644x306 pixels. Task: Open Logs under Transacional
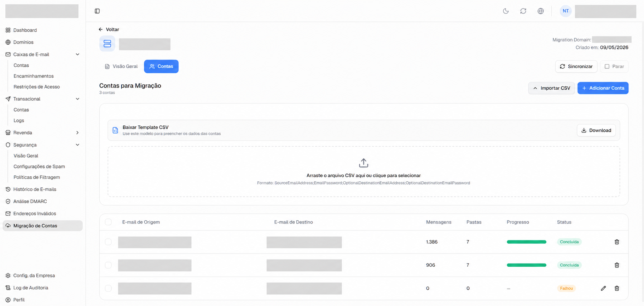[x=19, y=120]
